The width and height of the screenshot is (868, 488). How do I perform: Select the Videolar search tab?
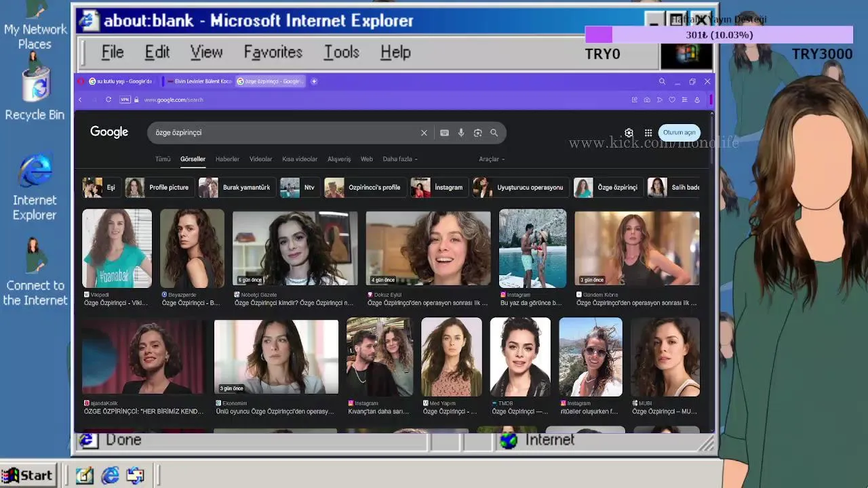coord(261,159)
